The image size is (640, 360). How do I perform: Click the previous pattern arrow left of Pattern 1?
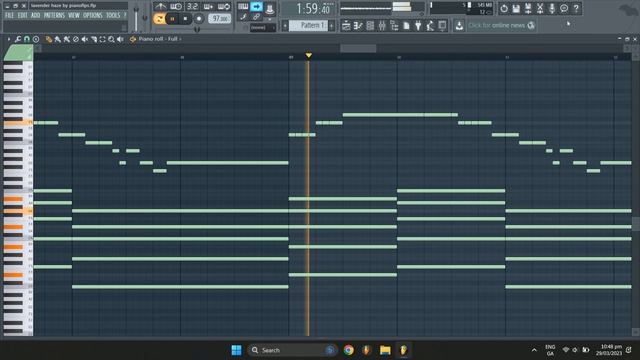tap(285, 26)
